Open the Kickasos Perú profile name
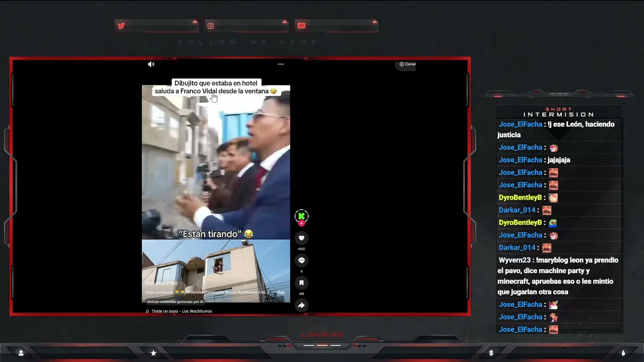The width and height of the screenshot is (644, 362). click(162, 283)
